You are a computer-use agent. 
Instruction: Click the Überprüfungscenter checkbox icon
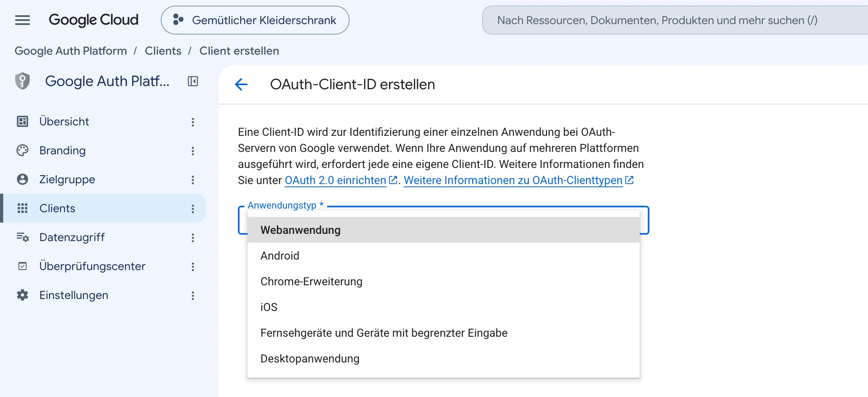pyautogui.click(x=23, y=266)
